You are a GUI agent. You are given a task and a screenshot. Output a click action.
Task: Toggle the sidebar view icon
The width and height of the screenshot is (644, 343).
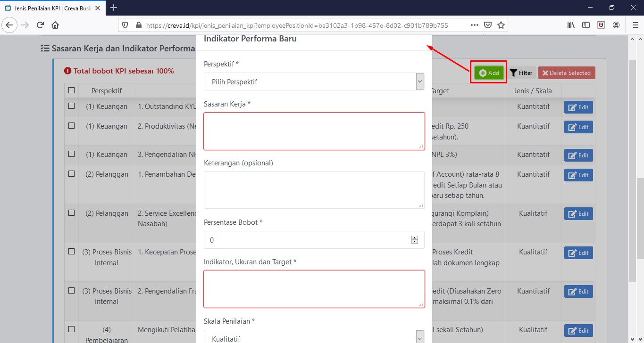pos(586,25)
